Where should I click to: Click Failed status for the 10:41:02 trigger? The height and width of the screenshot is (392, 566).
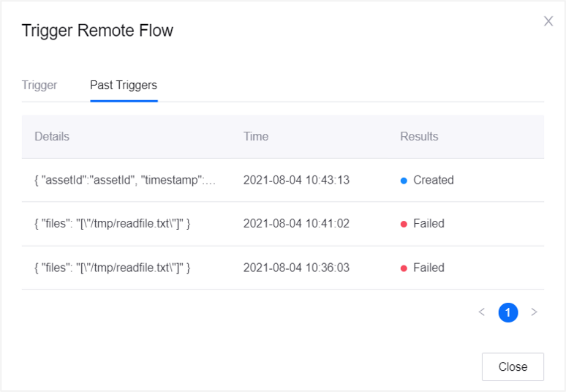[428, 224]
